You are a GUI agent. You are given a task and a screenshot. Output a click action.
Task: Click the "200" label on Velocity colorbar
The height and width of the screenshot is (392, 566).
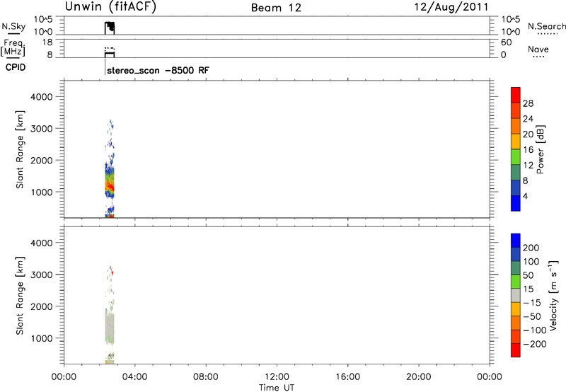pyautogui.click(x=531, y=248)
